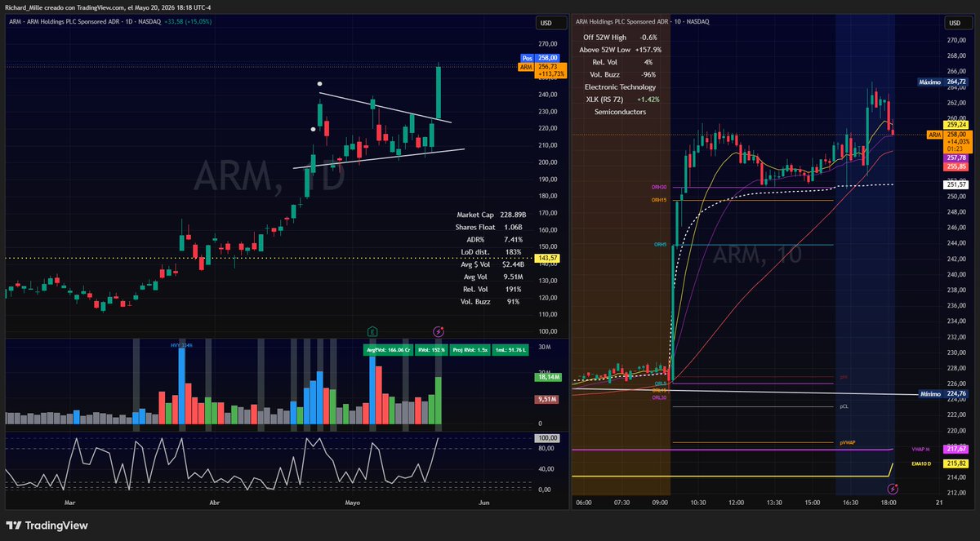Click the TradingView logo
Image resolution: width=980 pixels, height=541 pixels.
coord(47,525)
